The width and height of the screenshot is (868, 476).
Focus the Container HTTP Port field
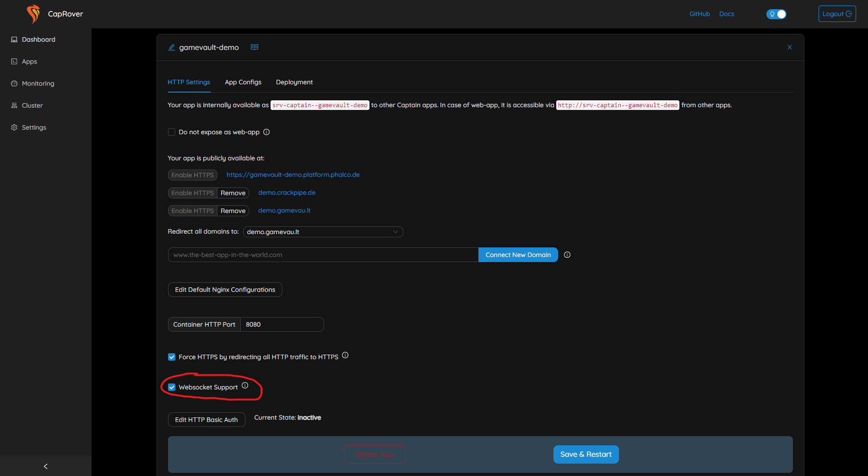[x=282, y=324]
